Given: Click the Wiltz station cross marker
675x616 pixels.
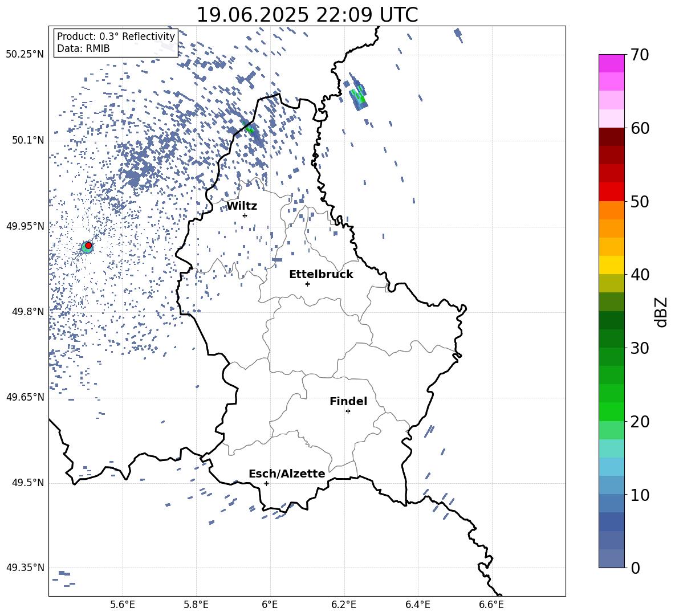Looking at the screenshot, I should [x=245, y=215].
